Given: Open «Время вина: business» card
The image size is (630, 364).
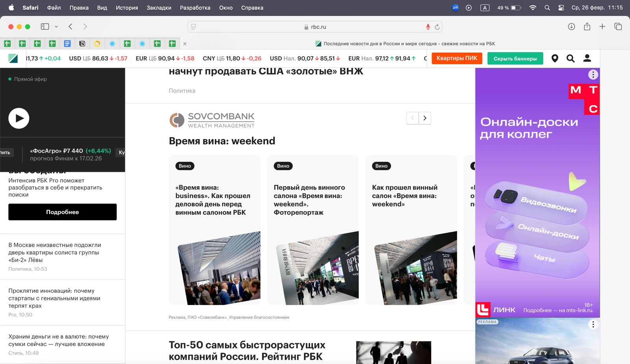Looking at the screenshot, I should point(215,230).
